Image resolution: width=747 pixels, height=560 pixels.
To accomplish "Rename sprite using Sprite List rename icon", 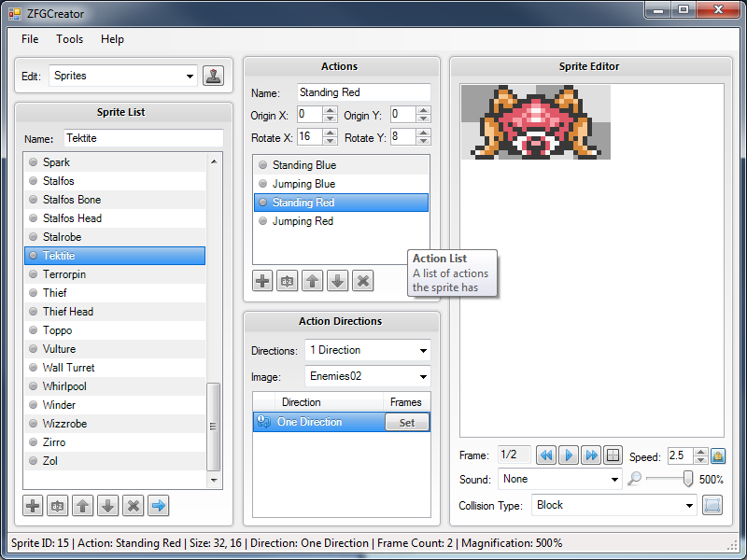I will [x=58, y=506].
